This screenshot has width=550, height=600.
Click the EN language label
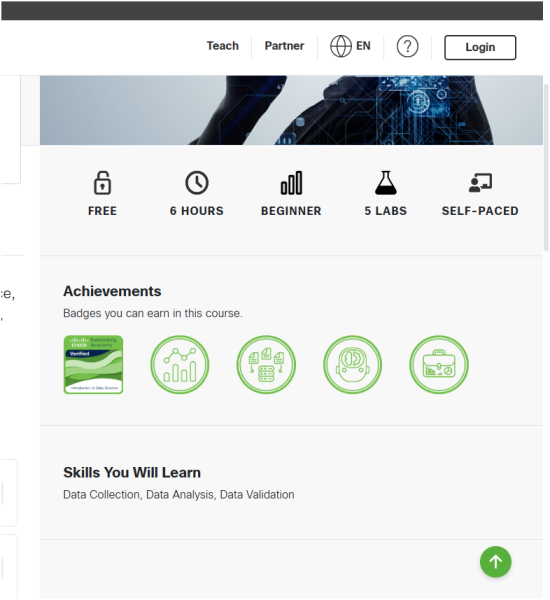(x=363, y=46)
